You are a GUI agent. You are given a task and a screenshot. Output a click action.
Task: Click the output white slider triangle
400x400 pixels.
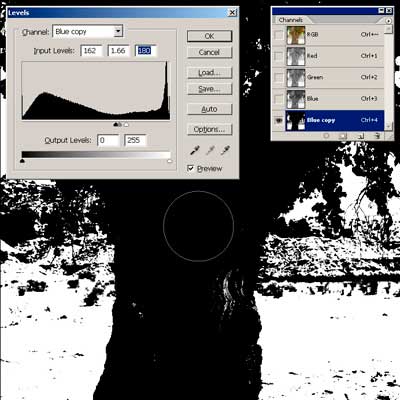coord(170,161)
